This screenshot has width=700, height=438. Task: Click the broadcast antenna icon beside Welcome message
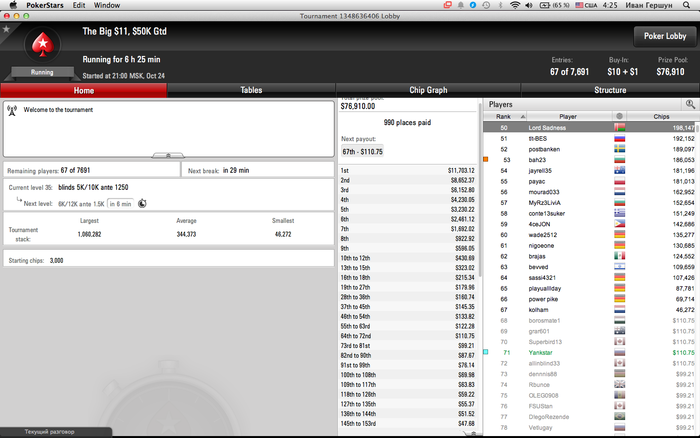[12, 110]
